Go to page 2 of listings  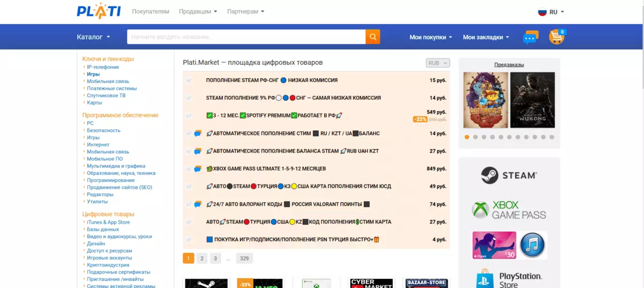[202, 259]
